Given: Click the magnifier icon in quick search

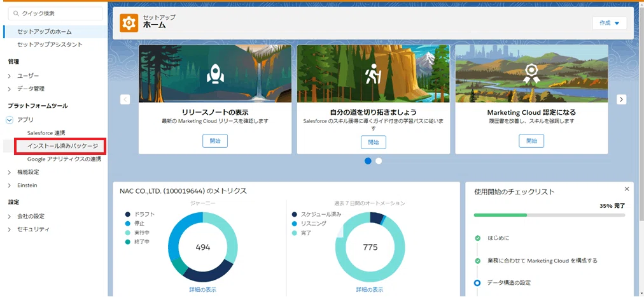Looking at the screenshot, I should pyautogui.click(x=17, y=13).
